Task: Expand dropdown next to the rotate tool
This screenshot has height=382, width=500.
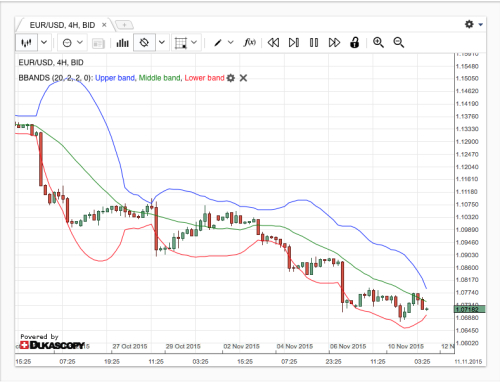Action: click(x=162, y=42)
